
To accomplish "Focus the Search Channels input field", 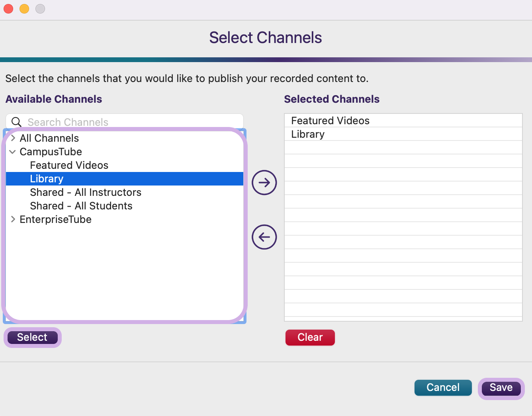I will (125, 122).
